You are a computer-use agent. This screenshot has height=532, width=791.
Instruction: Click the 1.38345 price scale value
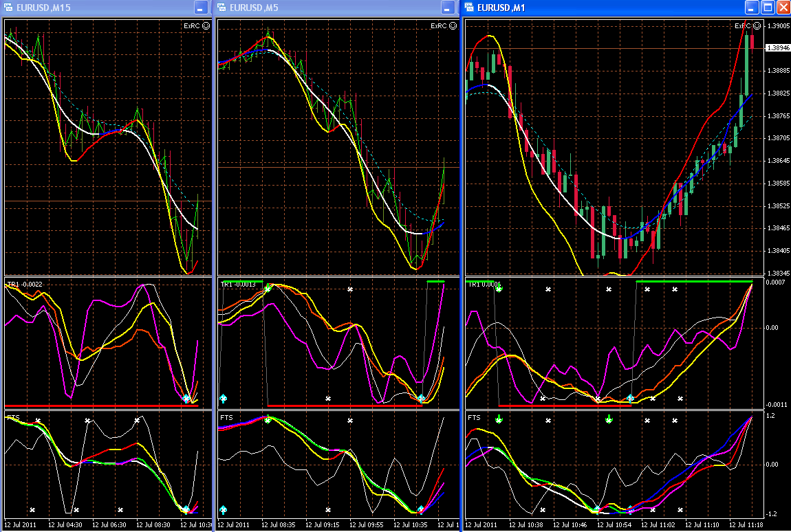[779, 273]
